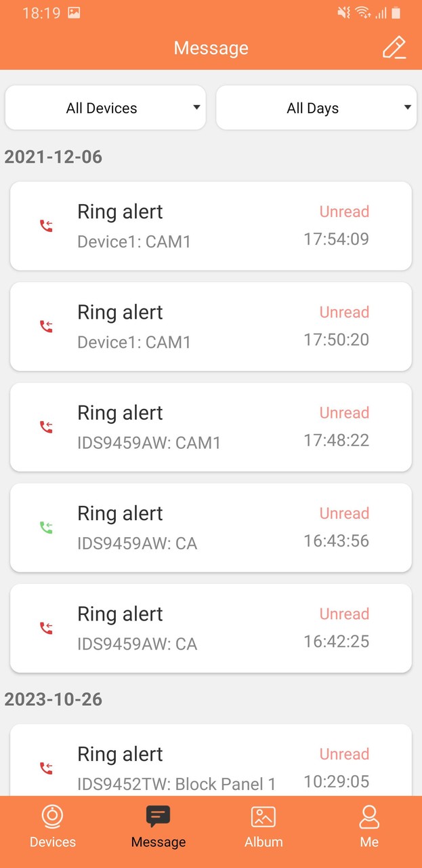This screenshot has width=422, height=868.
Task: Tap missed call icon for 17:54:09 alert
Action: click(46, 226)
